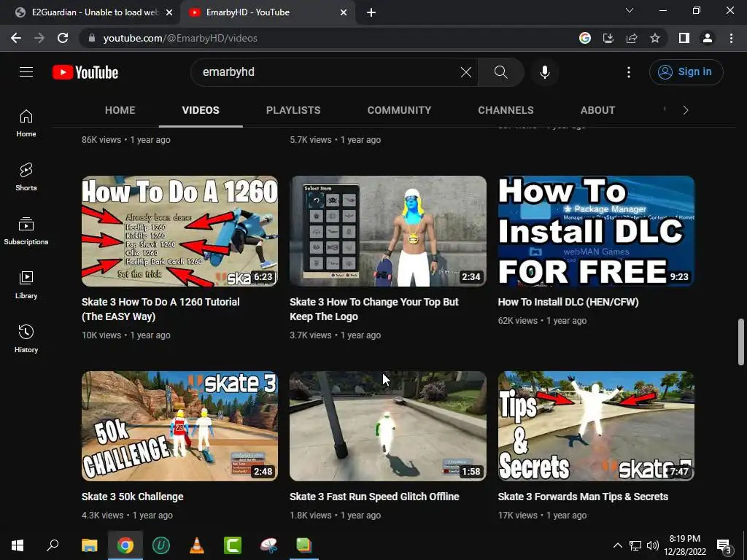Open Camtasia green C taskbar icon
The width and height of the screenshot is (747, 560).
pyautogui.click(x=233, y=545)
